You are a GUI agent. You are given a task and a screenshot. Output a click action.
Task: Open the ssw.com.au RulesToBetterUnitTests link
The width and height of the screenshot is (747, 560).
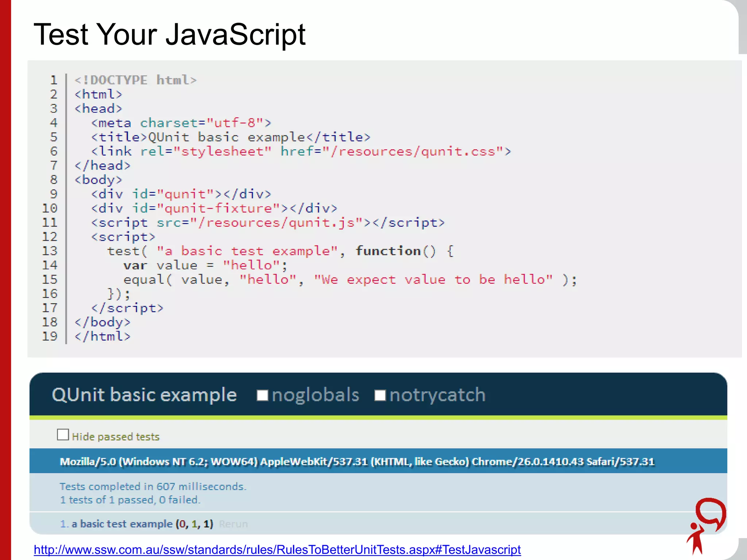tap(277, 549)
